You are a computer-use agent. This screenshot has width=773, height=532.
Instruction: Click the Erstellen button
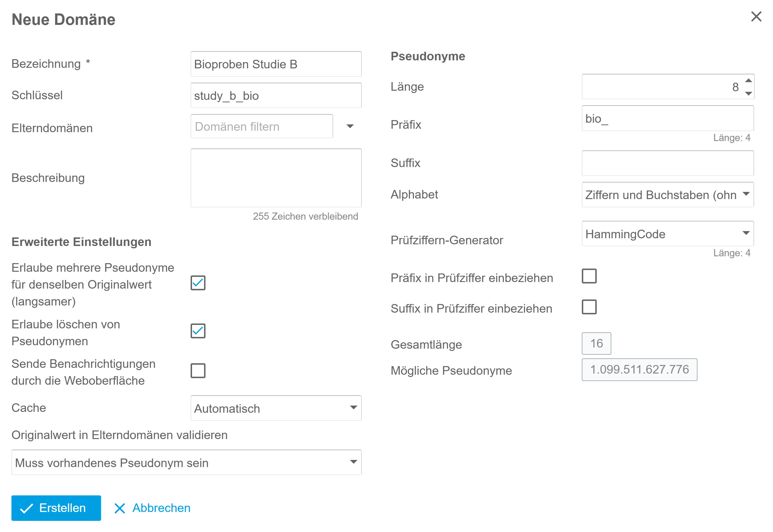click(56, 508)
